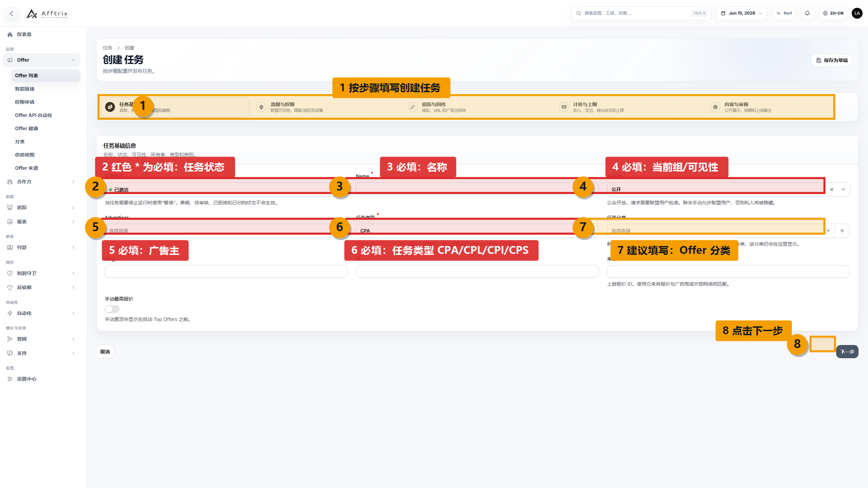Click the 流量与权限 location pin step icon
This screenshot has height=488, width=868.
[x=261, y=107]
